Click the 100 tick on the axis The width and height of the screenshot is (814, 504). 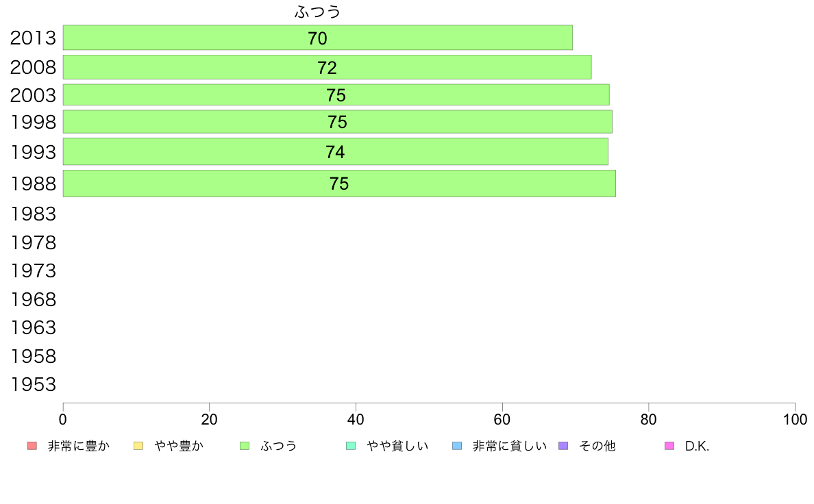[x=795, y=419]
